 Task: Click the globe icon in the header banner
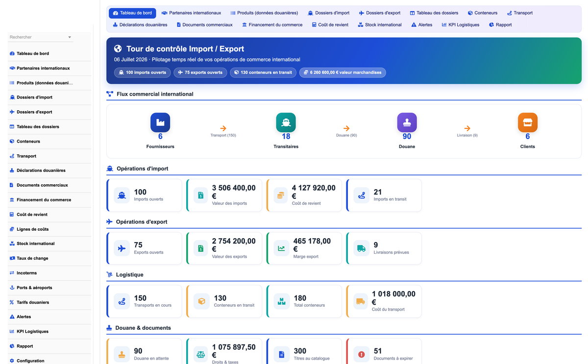coord(118,49)
